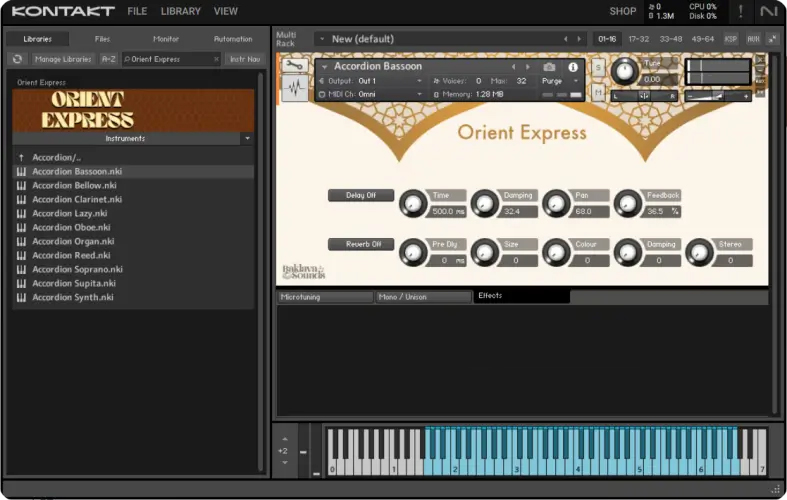Click the Tune knob
Viewport: 787px width, 500px height.
point(624,71)
